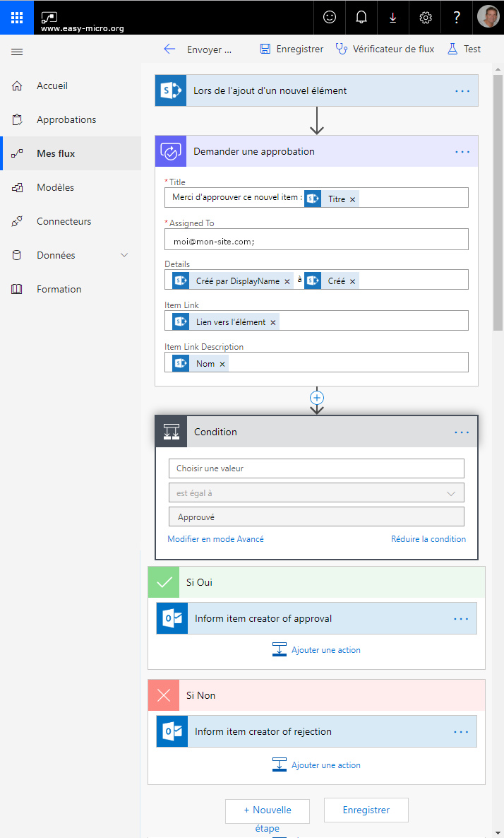The image size is (504, 838).
Task: Click the SharePoint trigger icon
Action: coord(171,90)
